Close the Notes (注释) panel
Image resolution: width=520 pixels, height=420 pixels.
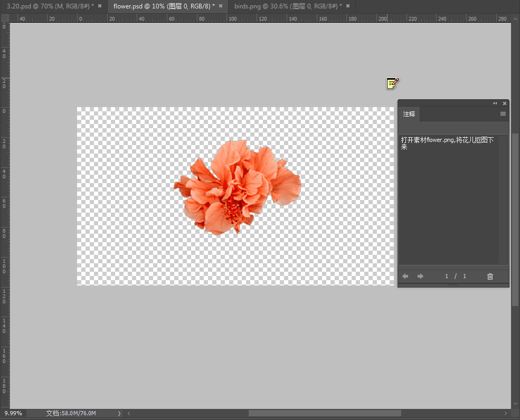pos(505,103)
